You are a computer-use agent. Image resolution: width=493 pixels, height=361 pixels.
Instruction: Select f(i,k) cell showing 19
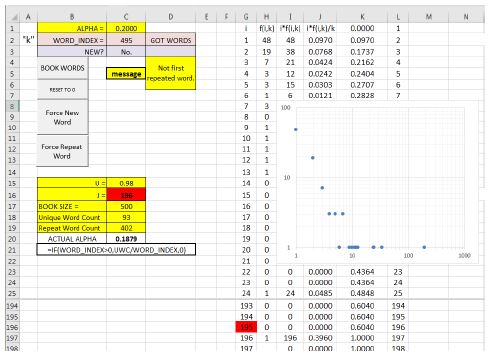pos(267,52)
